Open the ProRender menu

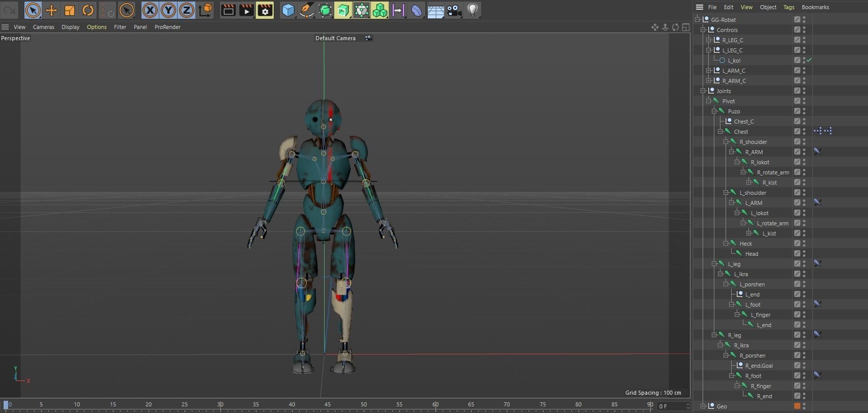[x=167, y=27]
